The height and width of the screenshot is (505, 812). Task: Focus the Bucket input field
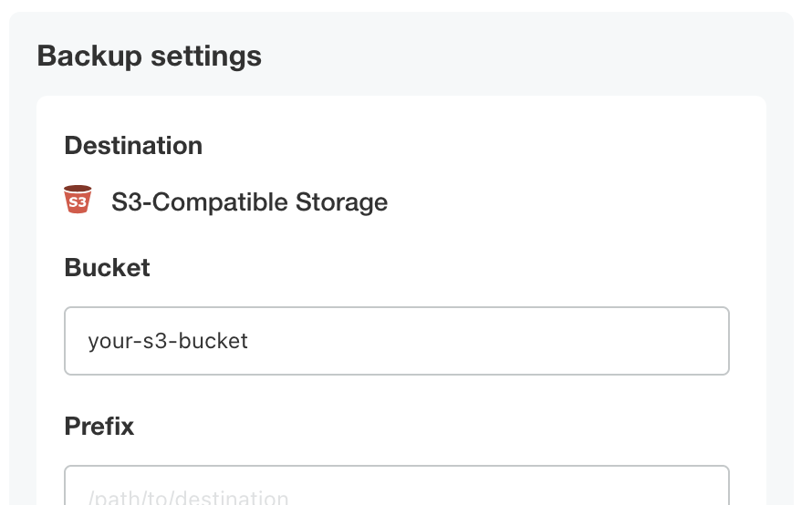(x=396, y=341)
